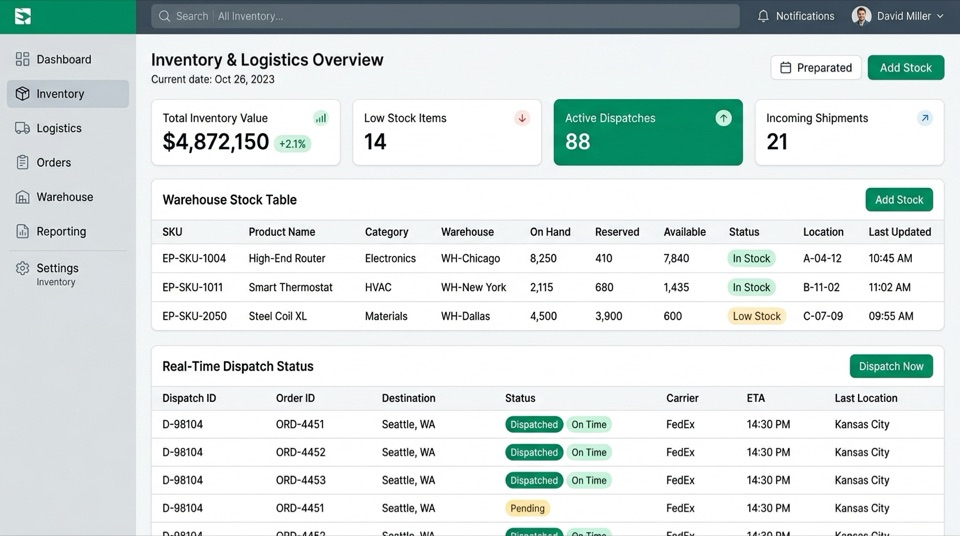Click the Smart Thermostat product name
Viewport: 960px width, 536px height.
pyautogui.click(x=290, y=287)
